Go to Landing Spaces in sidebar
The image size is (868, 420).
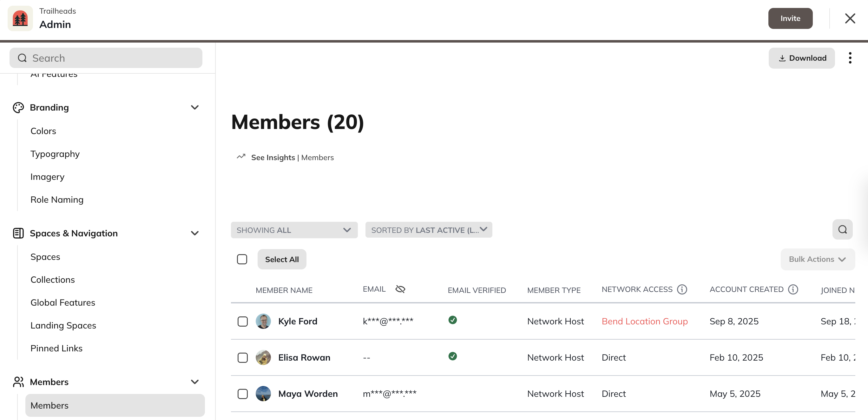[63, 325]
